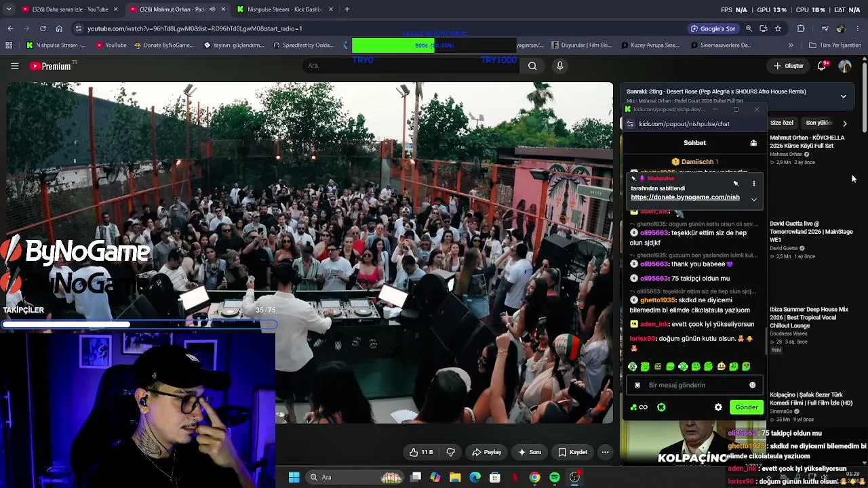Open more actions for the video
The height and width of the screenshot is (488, 868).
[x=605, y=452]
